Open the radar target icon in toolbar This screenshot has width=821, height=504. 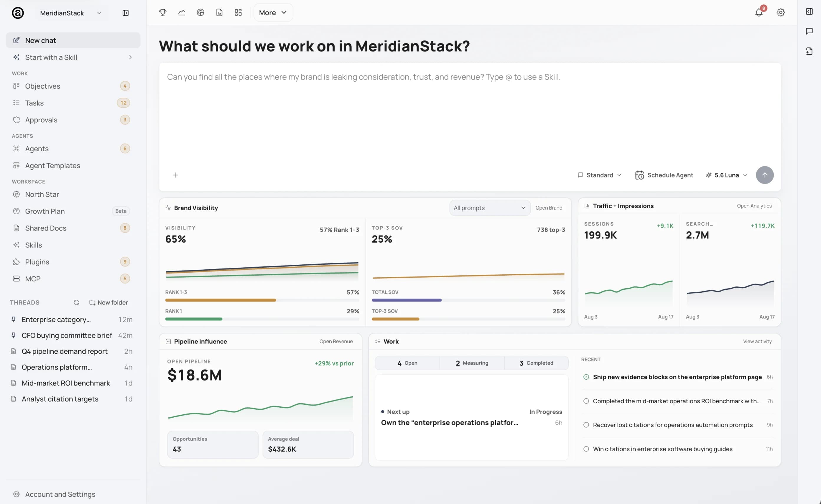200,12
